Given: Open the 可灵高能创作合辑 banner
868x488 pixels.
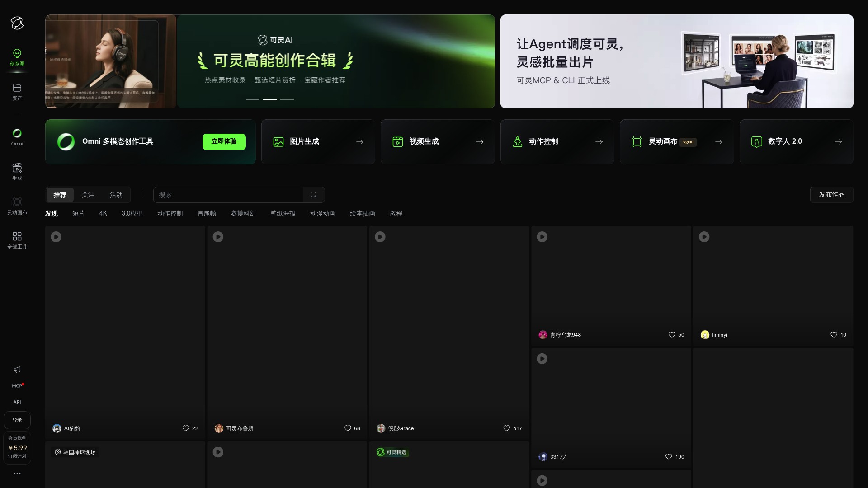Looking at the screenshot, I should tap(270, 61).
